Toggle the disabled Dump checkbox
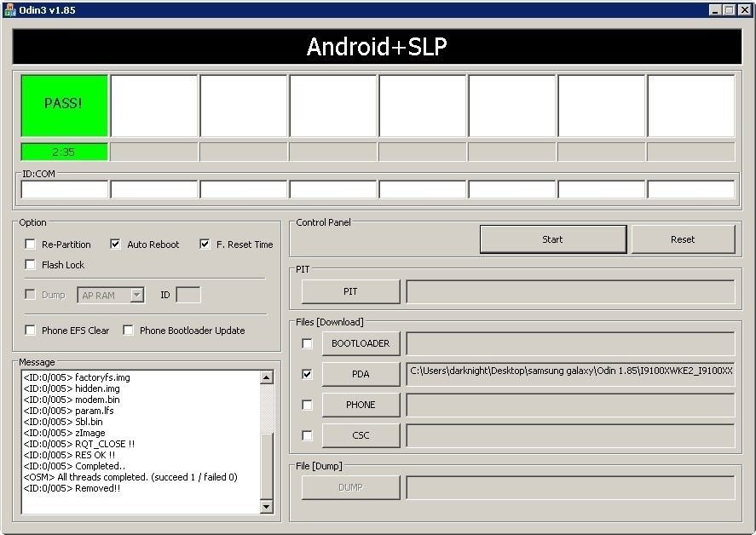756x535 pixels. [x=30, y=295]
